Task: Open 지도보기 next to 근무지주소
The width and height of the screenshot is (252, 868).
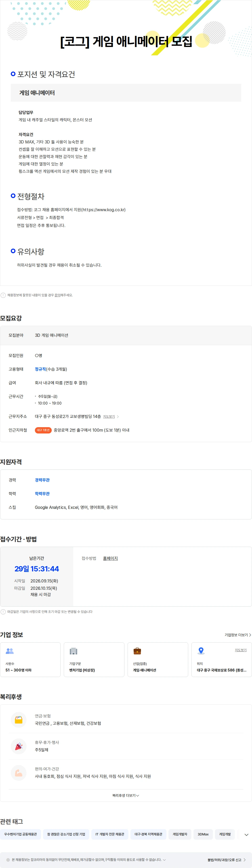Action: (109, 417)
